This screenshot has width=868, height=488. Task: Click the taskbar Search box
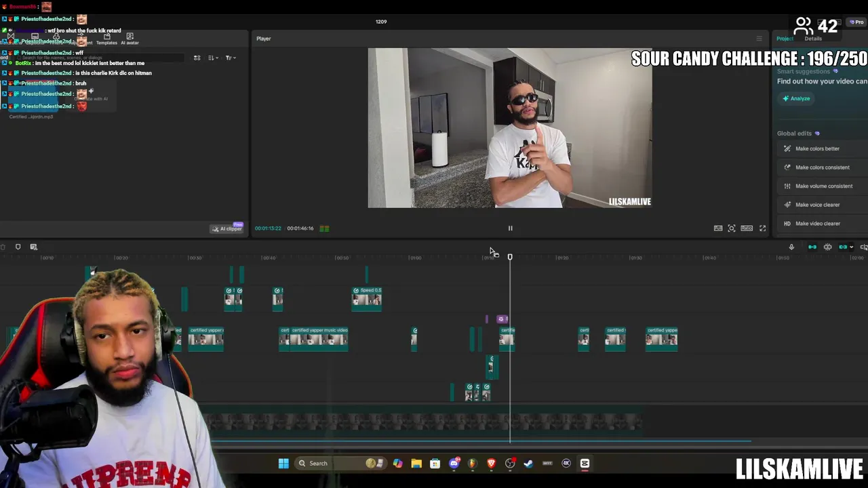coord(341,464)
